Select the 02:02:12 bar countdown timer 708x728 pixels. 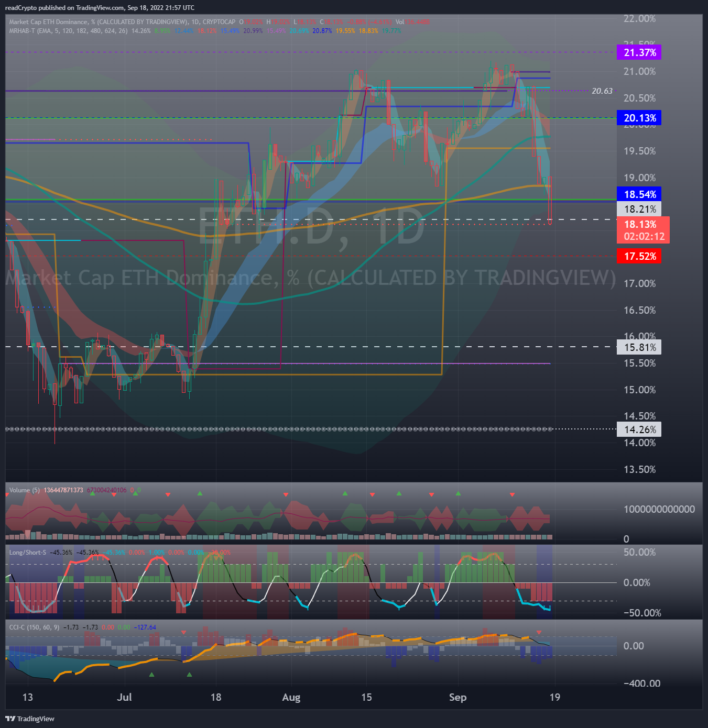(x=644, y=237)
